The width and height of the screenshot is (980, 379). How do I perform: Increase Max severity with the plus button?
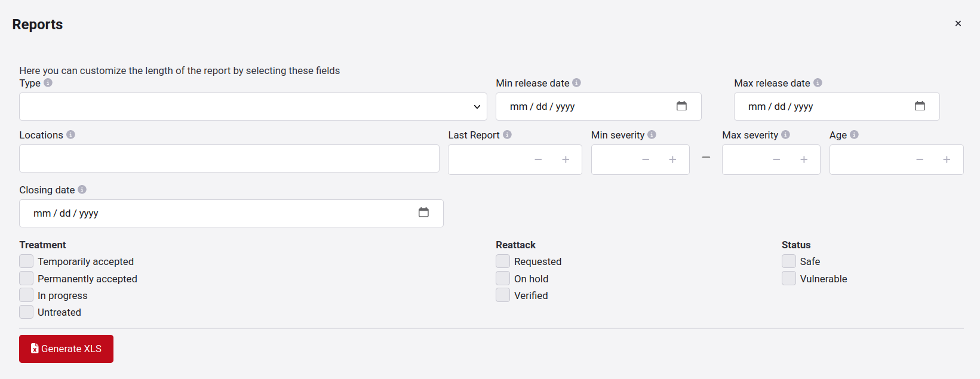804,159
